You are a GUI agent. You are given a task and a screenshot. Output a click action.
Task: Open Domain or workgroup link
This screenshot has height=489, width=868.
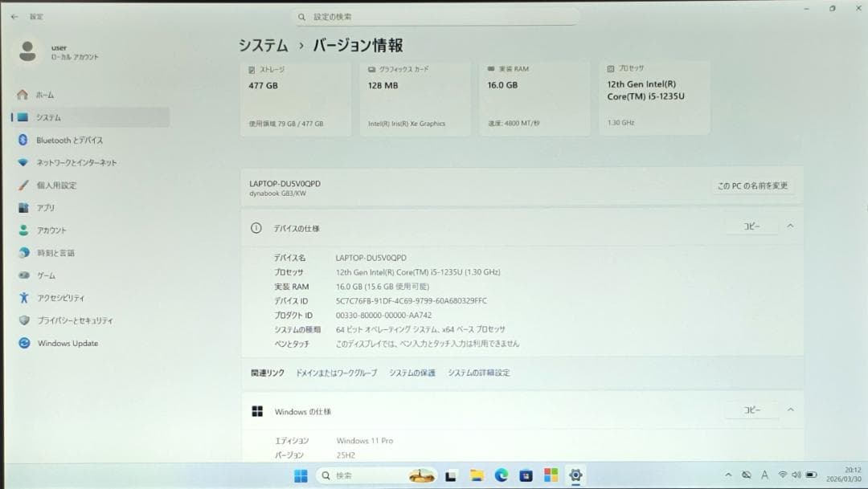(x=337, y=373)
